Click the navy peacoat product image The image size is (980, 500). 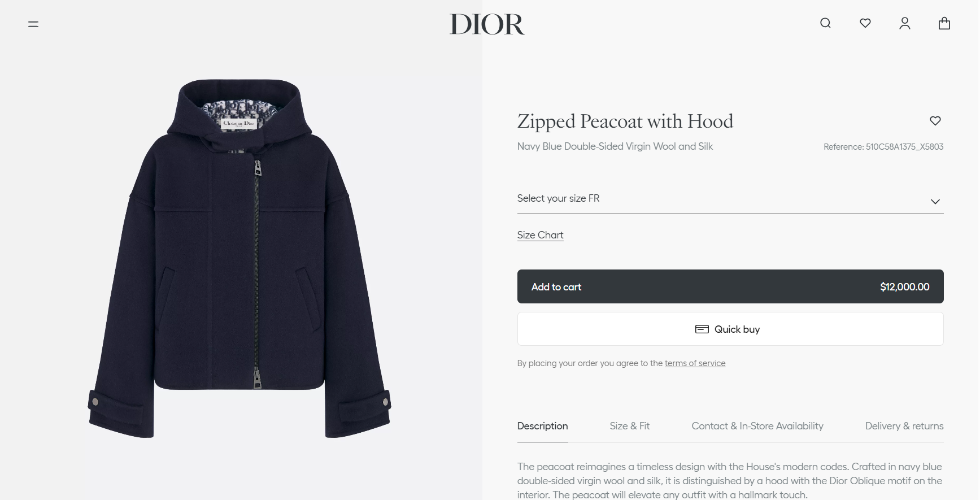(239, 258)
